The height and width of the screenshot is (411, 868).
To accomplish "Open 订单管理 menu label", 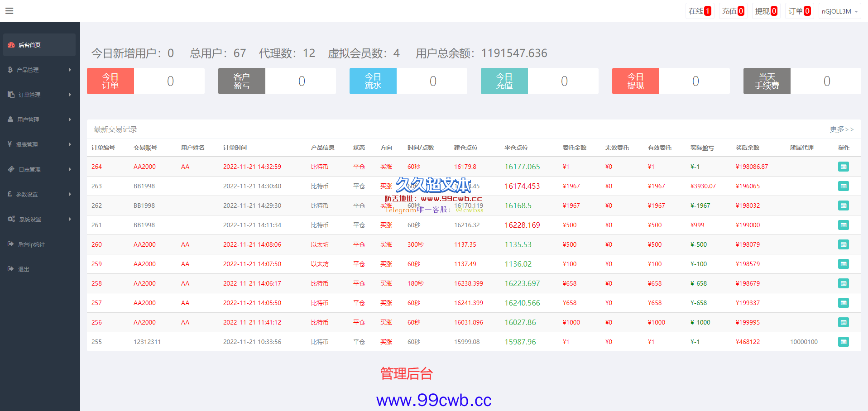I will pos(29,95).
